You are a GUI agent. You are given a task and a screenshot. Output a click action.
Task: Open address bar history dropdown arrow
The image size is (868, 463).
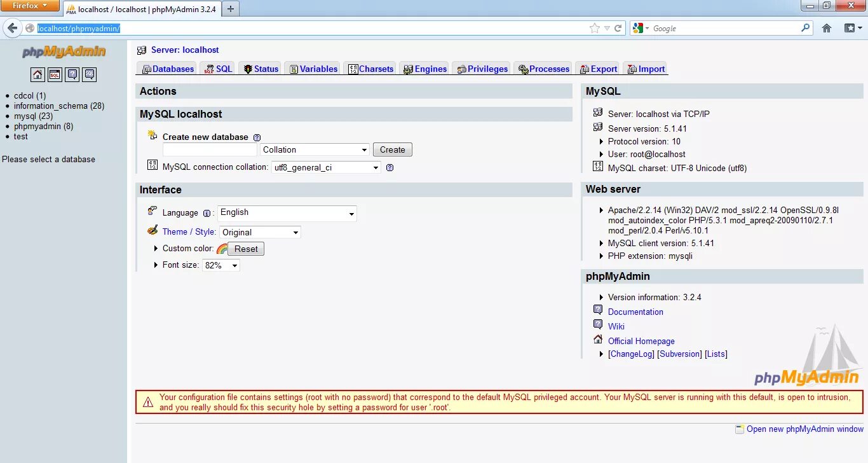(607, 28)
